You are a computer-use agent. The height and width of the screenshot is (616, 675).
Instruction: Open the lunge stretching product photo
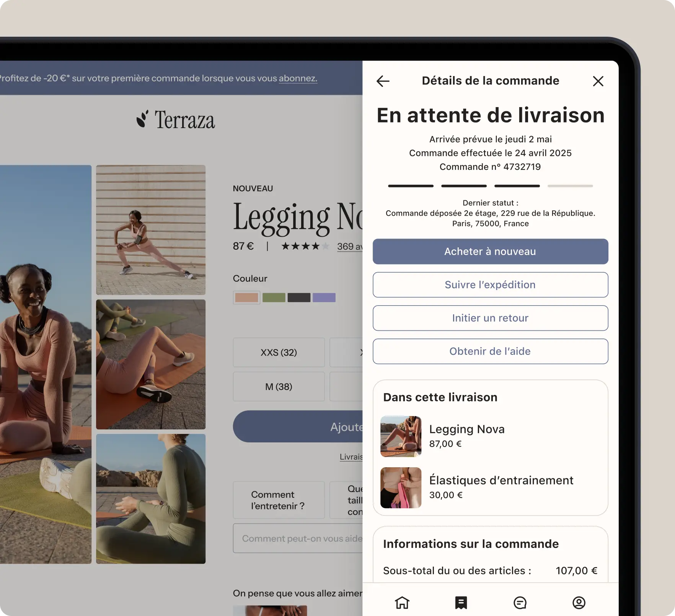151,230
